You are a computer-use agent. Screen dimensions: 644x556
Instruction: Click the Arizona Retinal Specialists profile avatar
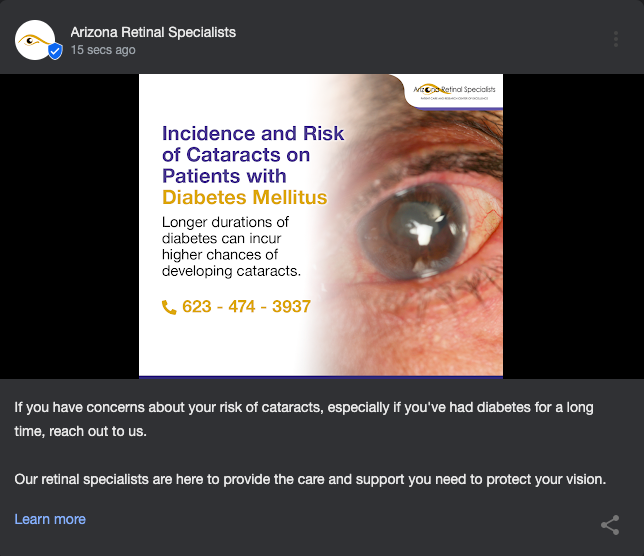click(35, 39)
